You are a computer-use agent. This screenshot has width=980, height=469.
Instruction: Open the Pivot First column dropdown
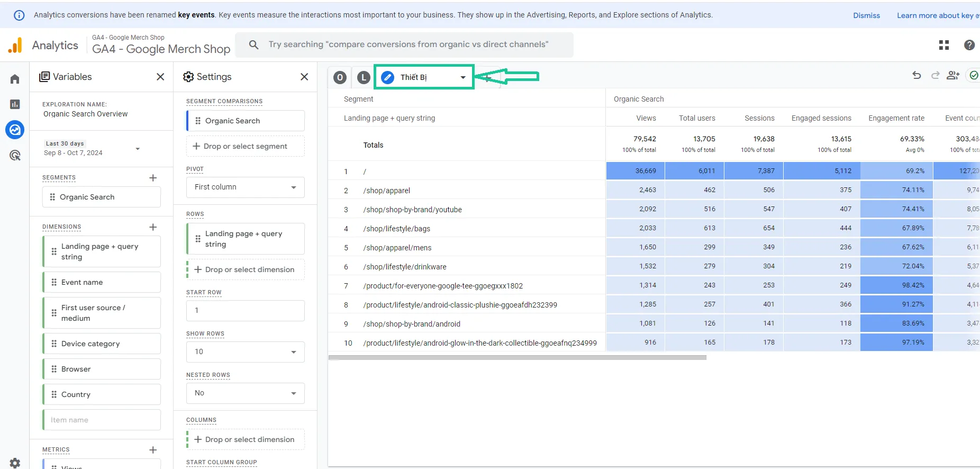[x=246, y=187]
